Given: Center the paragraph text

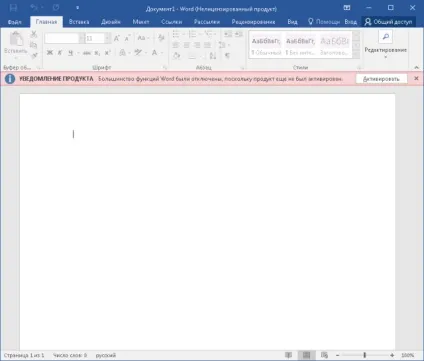Looking at the screenshot, I should (x=187, y=45).
